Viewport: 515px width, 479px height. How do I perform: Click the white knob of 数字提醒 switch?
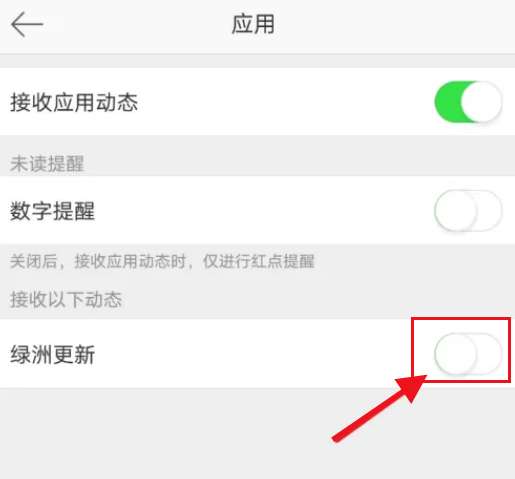456,210
